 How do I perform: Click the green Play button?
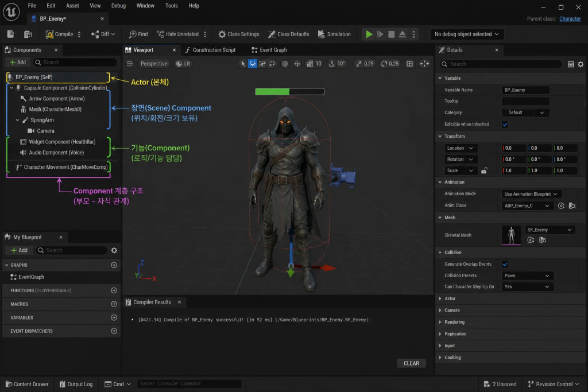[x=369, y=34]
